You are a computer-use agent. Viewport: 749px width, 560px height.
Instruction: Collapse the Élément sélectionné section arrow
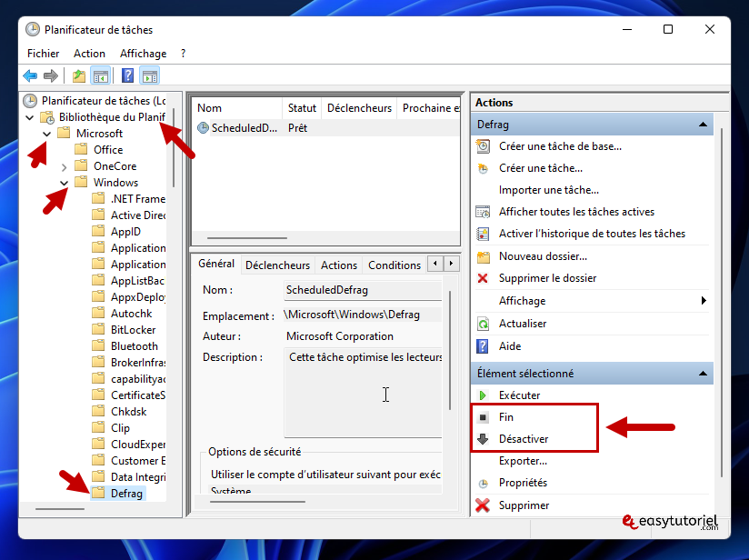(703, 374)
